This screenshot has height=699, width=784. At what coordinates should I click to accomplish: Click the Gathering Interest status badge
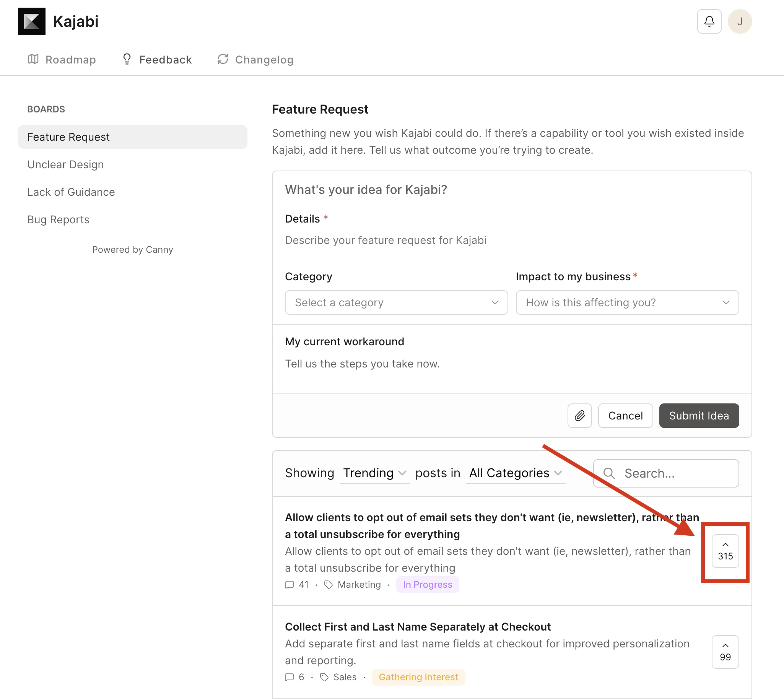pos(418,677)
